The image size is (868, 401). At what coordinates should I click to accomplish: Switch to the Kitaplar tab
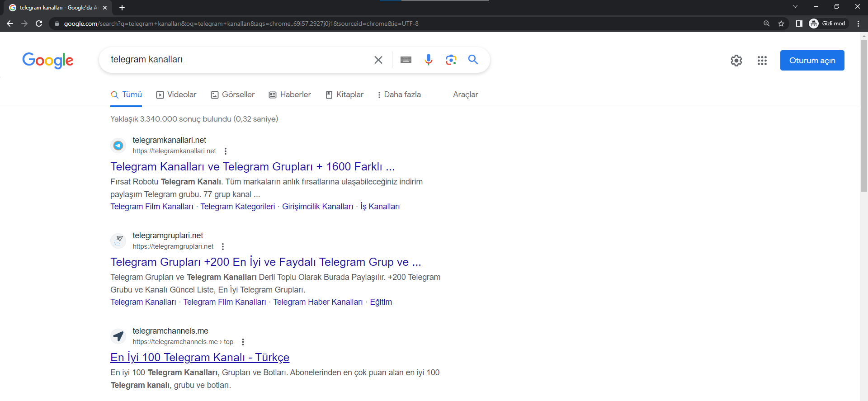344,94
